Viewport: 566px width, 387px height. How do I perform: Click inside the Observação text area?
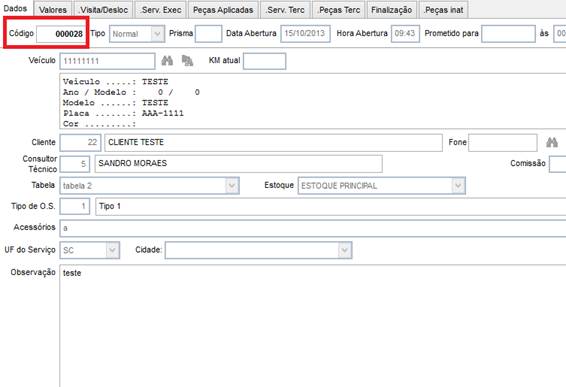pyautogui.click(x=313, y=326)
